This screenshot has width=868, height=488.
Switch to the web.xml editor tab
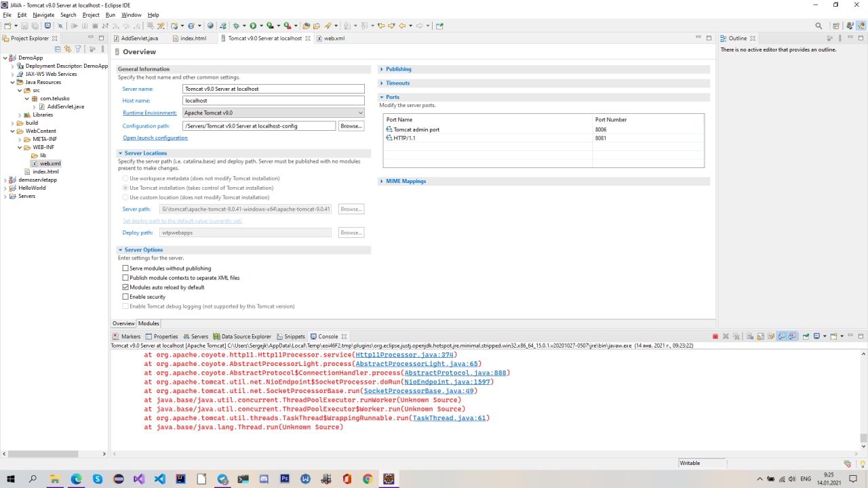[x=334, y=39]
